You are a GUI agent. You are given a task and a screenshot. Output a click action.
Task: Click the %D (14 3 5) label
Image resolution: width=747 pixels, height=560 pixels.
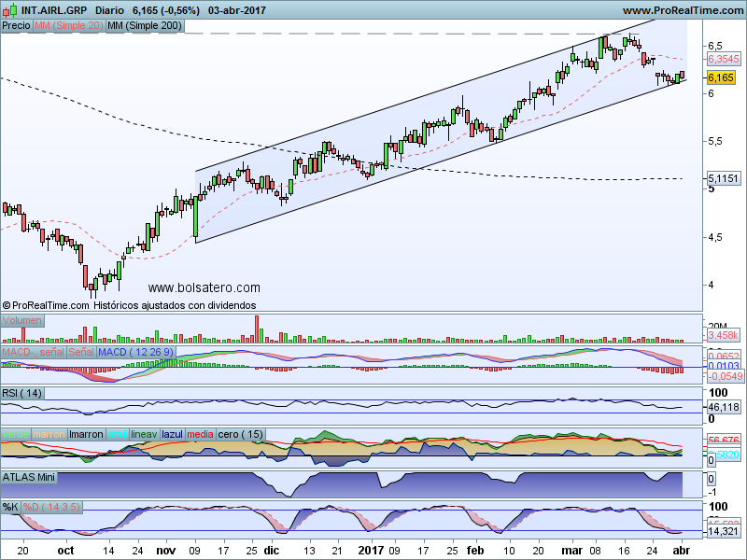click(x=53, y=508)
